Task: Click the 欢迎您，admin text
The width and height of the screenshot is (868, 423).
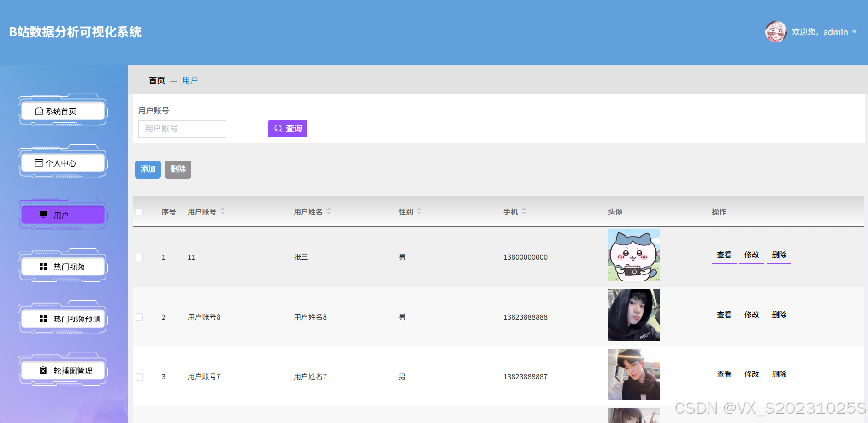Action: [x=820, y=32]
